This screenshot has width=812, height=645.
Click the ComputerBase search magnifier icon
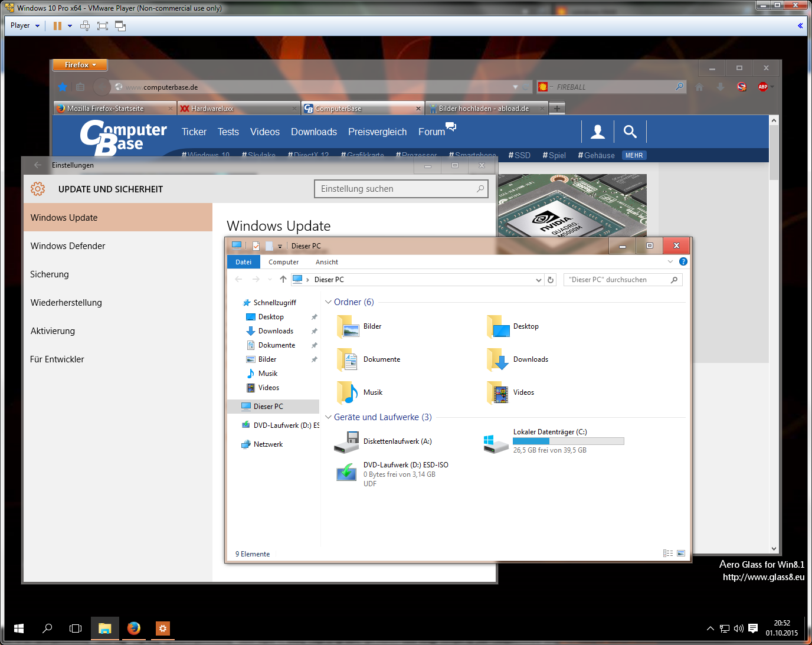click(630, 132)
